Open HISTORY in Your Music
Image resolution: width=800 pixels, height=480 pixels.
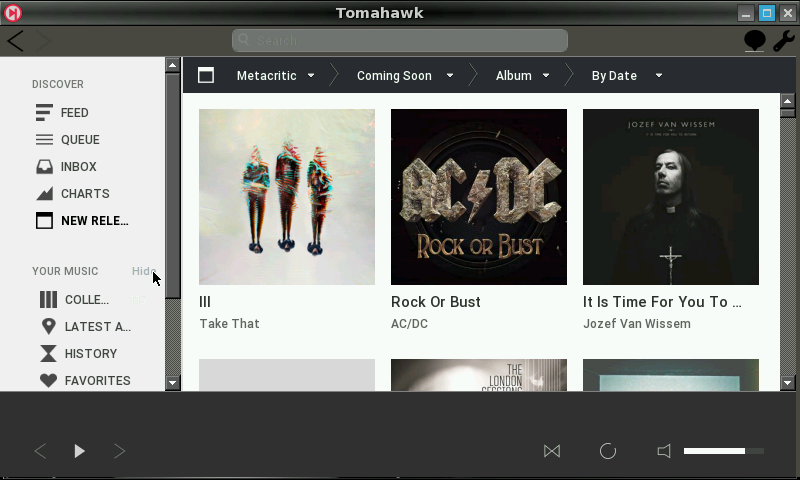[x=91, y=353]
